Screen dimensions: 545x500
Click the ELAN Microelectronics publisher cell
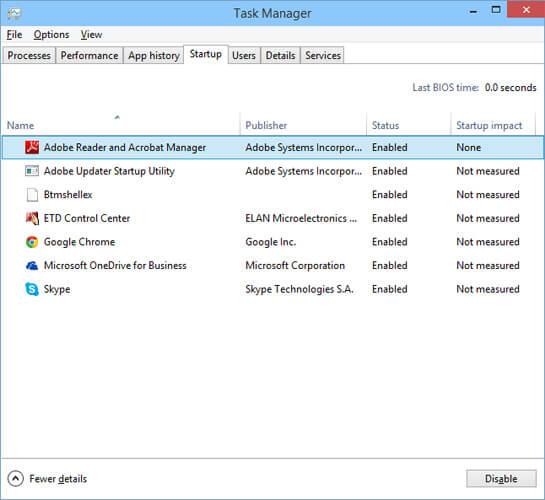[301, 218]
